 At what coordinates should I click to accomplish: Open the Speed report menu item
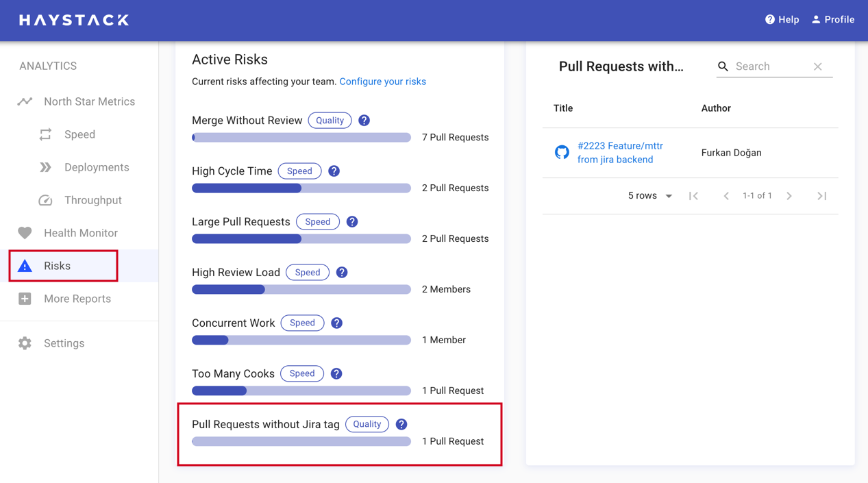(x=79, y=134)
